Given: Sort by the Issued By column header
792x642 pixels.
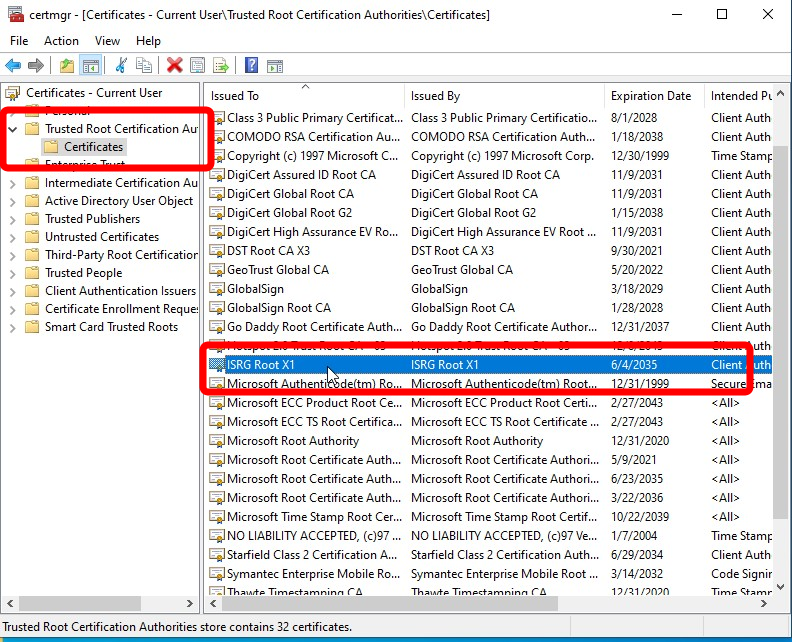Looking at the screenshot, I should [x=505, y=95].
